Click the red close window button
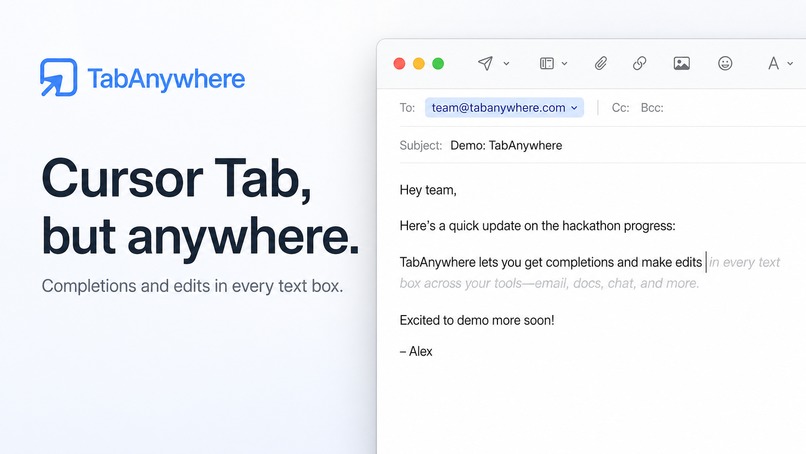 [399, 63]
